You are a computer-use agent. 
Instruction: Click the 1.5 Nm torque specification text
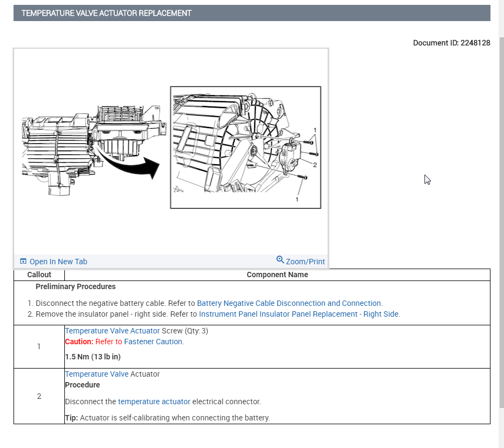(92, 356)
